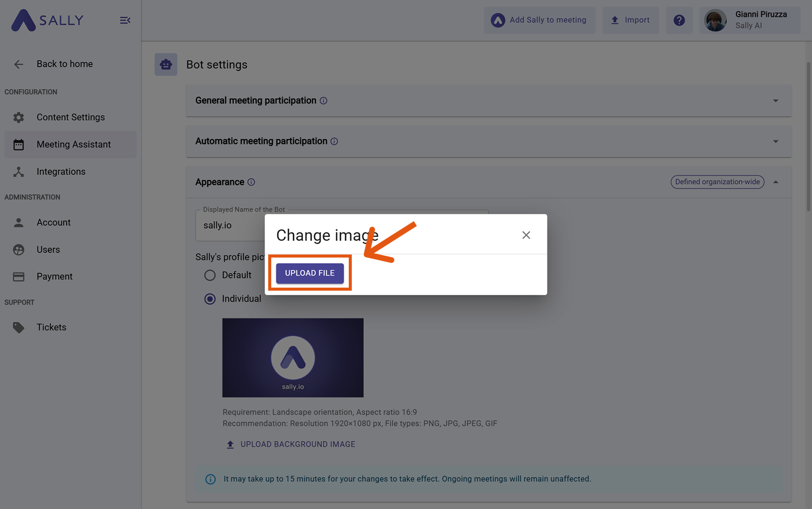Collapse the sidebar using the menu icon
This screenshot has width=812, height=509.
point(125,20)
